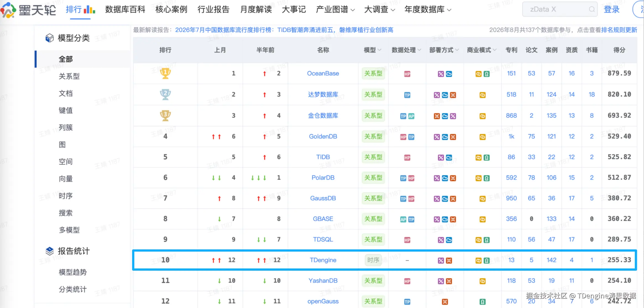Click the orange deployment icon in TDengine row
Image resolution: width=644 pixels, height=308 pixels.
[x=449, y=260]
